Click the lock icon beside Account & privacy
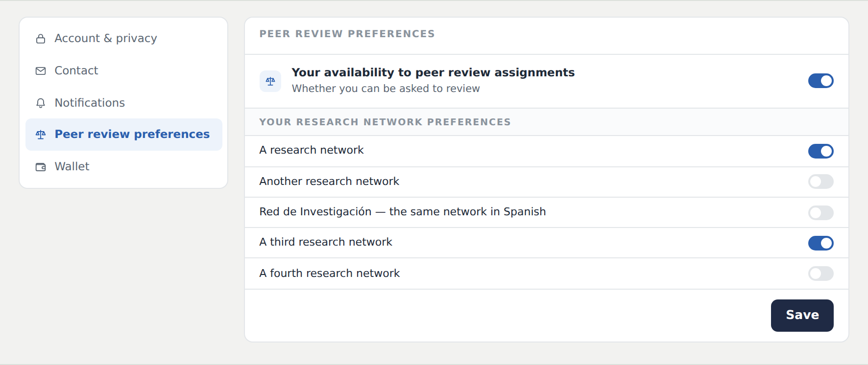Viewport: 868px width, 365px height. point(41,39)
